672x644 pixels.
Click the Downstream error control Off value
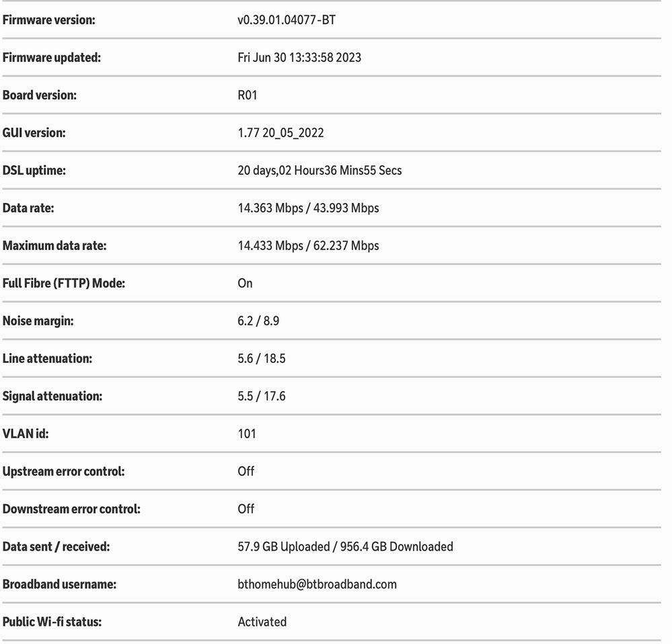coord(246,510)
